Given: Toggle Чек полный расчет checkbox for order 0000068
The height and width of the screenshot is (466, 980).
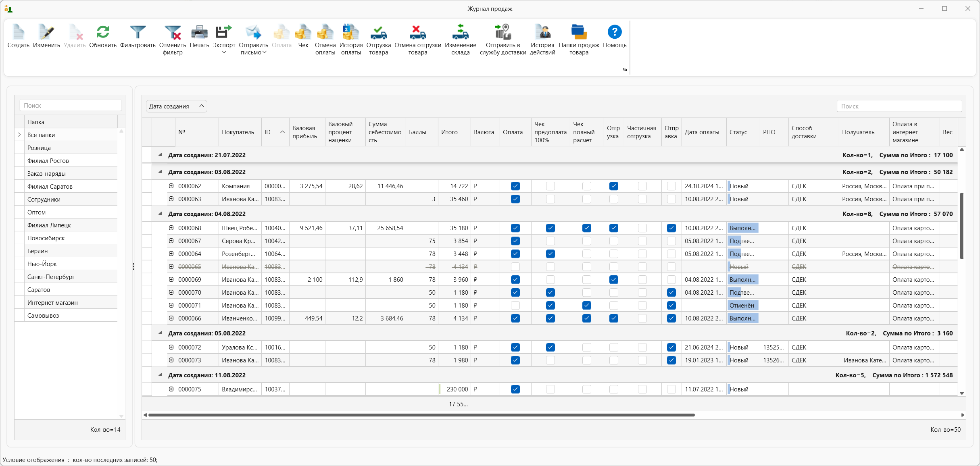Looking at the screenshot, I should click(x=586, y=228).
